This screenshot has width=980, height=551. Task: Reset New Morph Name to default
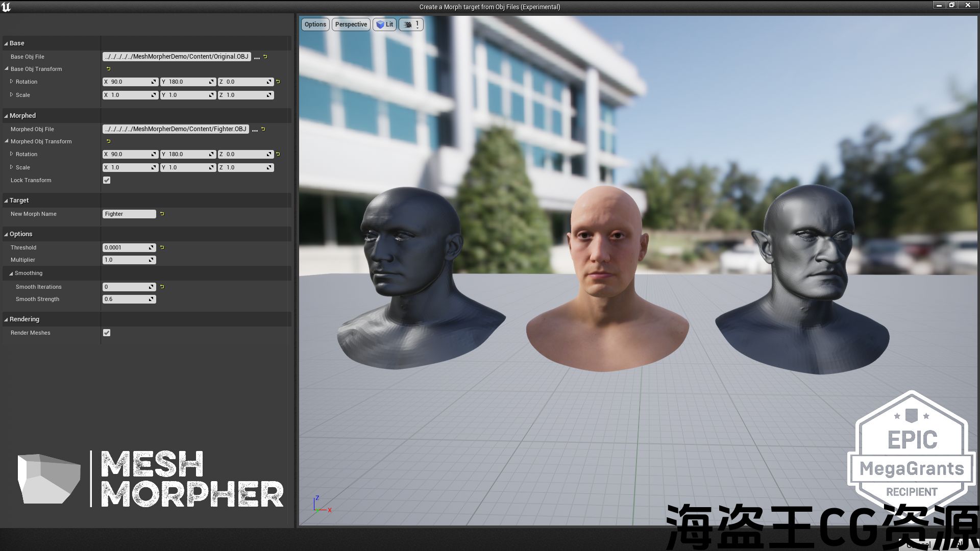click(x=162, y=214)
